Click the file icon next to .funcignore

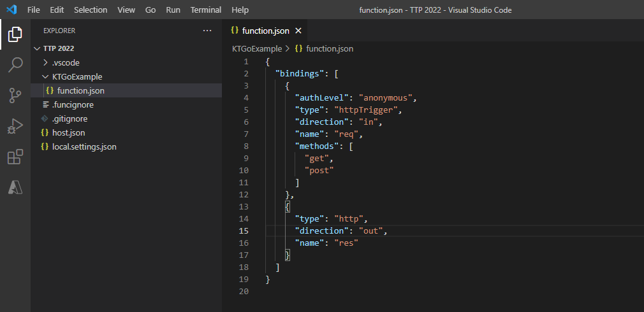click(x=45, y=105)
